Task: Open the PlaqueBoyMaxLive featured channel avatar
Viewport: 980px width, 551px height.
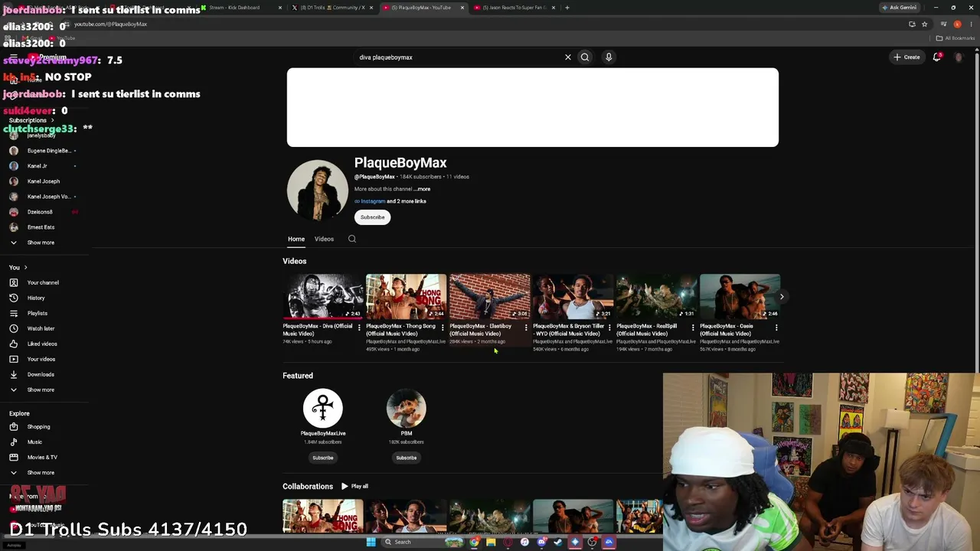Action: [323, 408]
